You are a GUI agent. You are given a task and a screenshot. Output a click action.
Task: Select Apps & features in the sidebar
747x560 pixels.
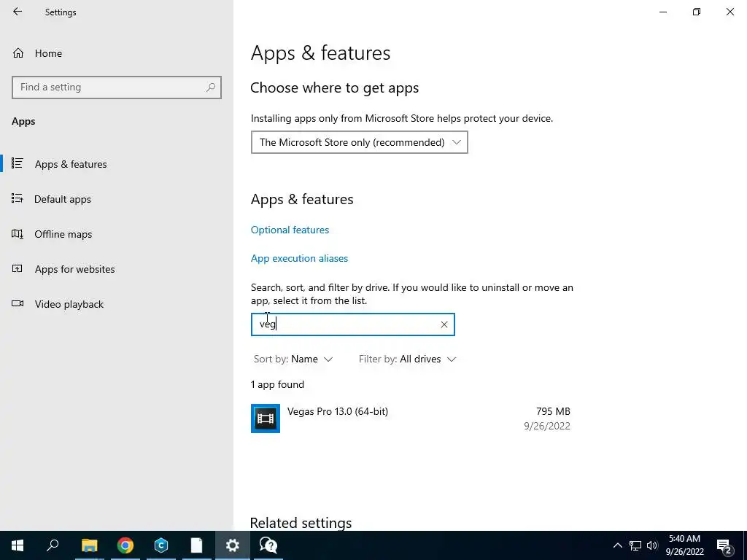point(71,164)
